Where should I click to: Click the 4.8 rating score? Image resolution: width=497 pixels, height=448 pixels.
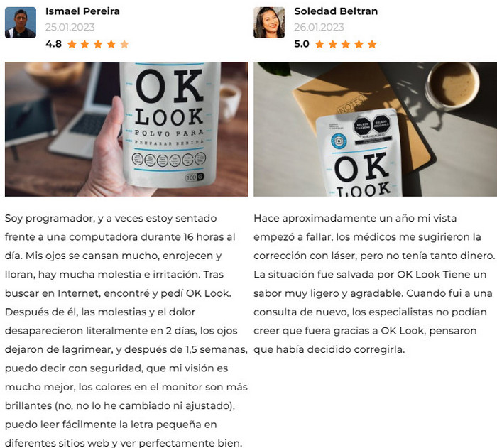[x=53, y=44]
